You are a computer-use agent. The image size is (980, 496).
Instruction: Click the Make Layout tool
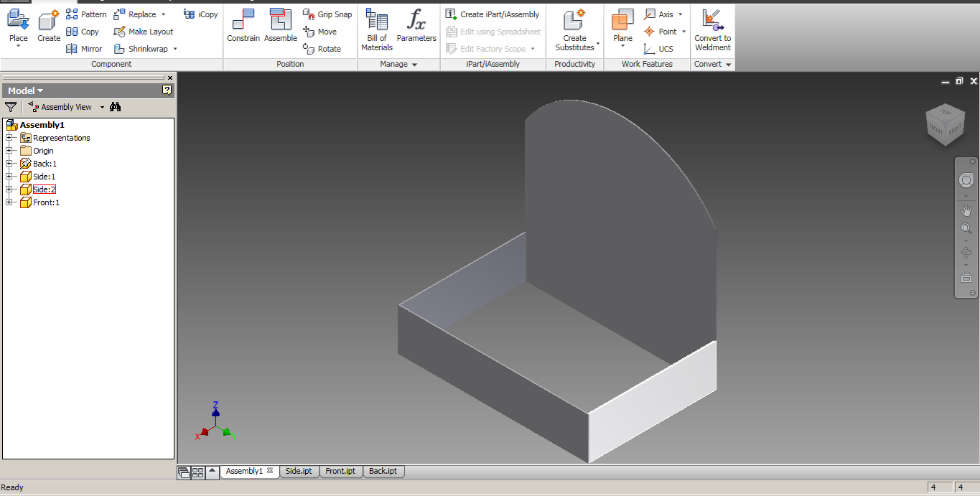tap(144, 32)
